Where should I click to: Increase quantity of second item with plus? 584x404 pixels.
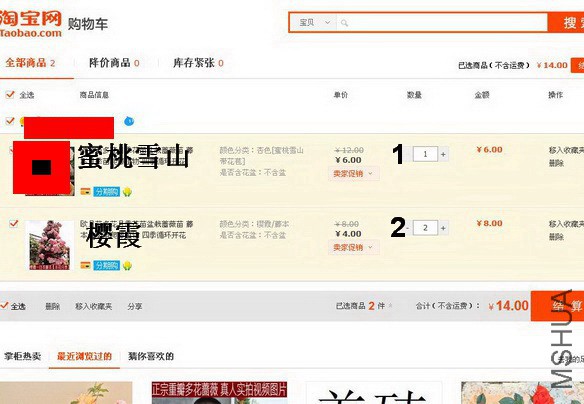(x=443, y=228)
